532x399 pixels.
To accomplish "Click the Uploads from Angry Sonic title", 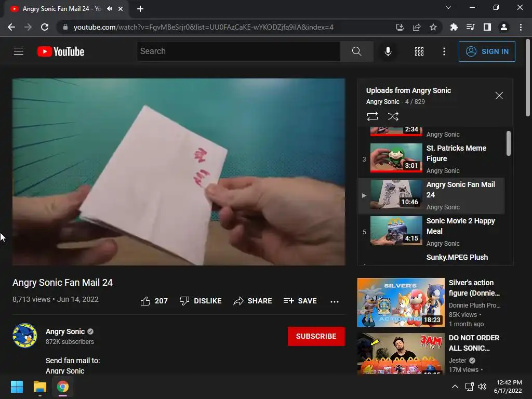I will (x=408, y=90).
